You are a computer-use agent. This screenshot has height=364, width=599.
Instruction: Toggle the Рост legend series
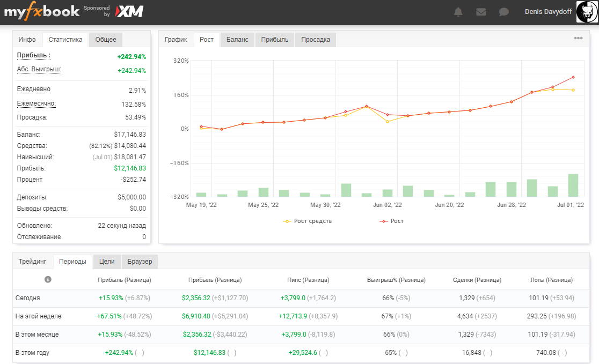[x=392, y=221]
